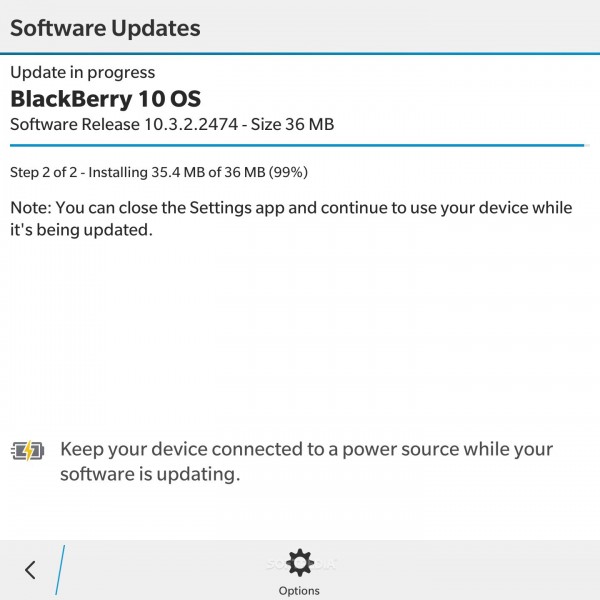Click the power source reminder message

click(x=307, y=461)
